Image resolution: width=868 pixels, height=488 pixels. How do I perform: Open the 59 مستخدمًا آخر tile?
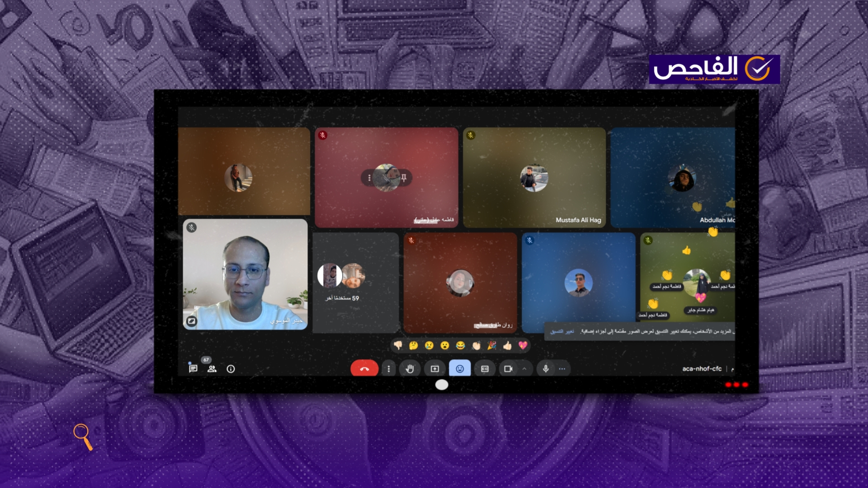click(356, 283)
